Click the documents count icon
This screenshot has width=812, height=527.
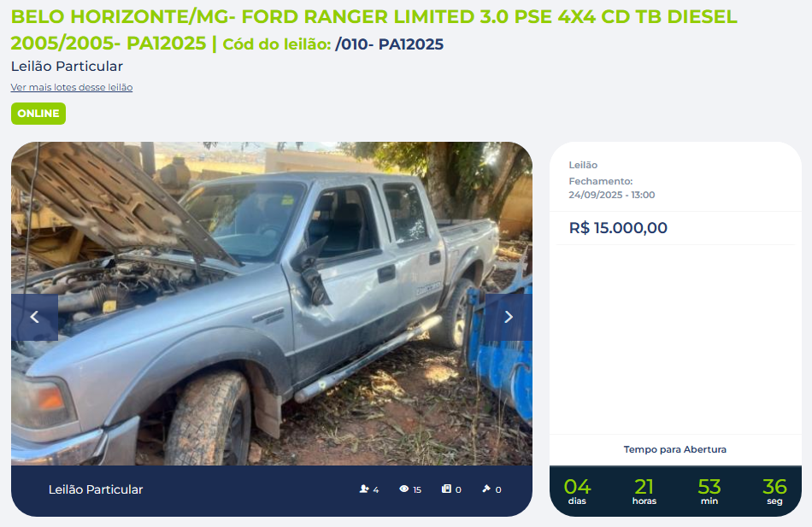[x=446, y=489]
